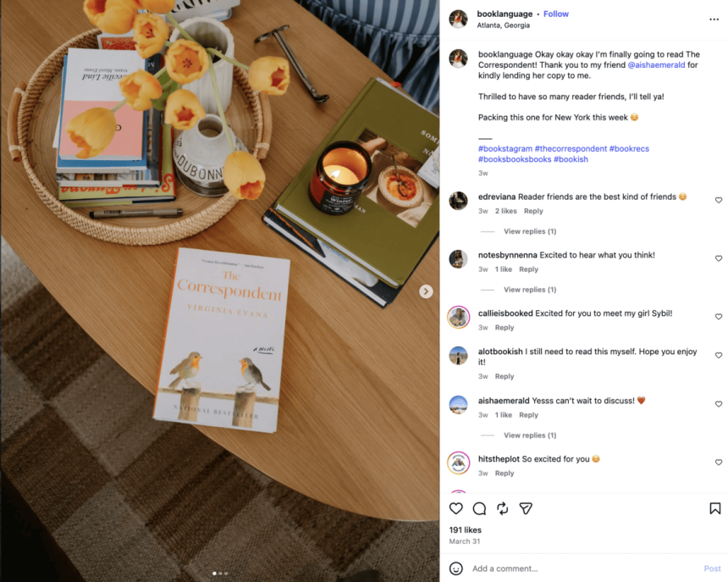Follow the booklanguage account

pos(556,14)
